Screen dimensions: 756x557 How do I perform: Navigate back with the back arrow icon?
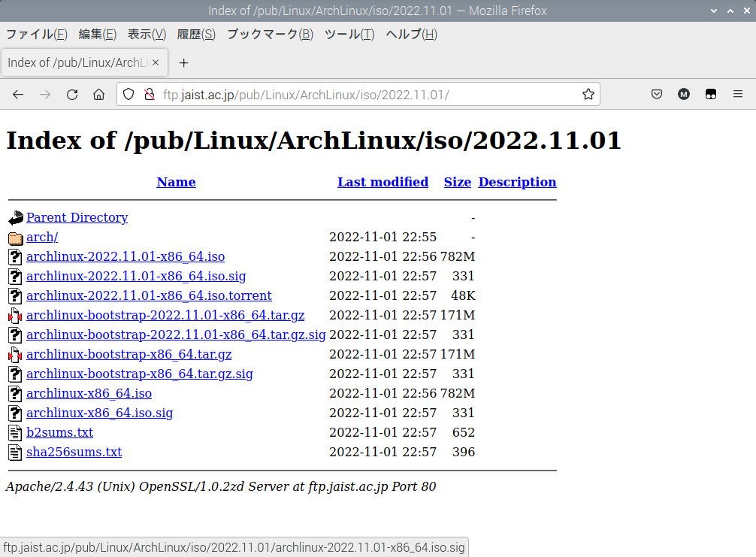(x=18, y=94)
